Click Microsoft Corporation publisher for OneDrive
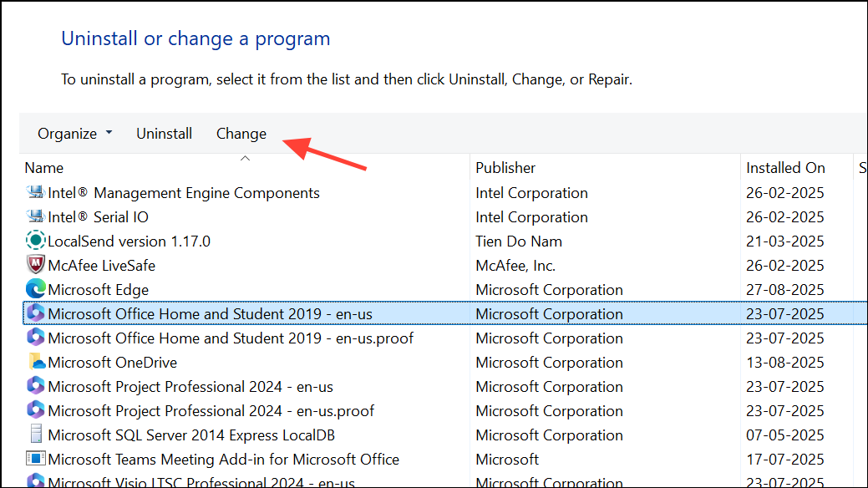The image size is (868, 488). click(x=549, y=363)
